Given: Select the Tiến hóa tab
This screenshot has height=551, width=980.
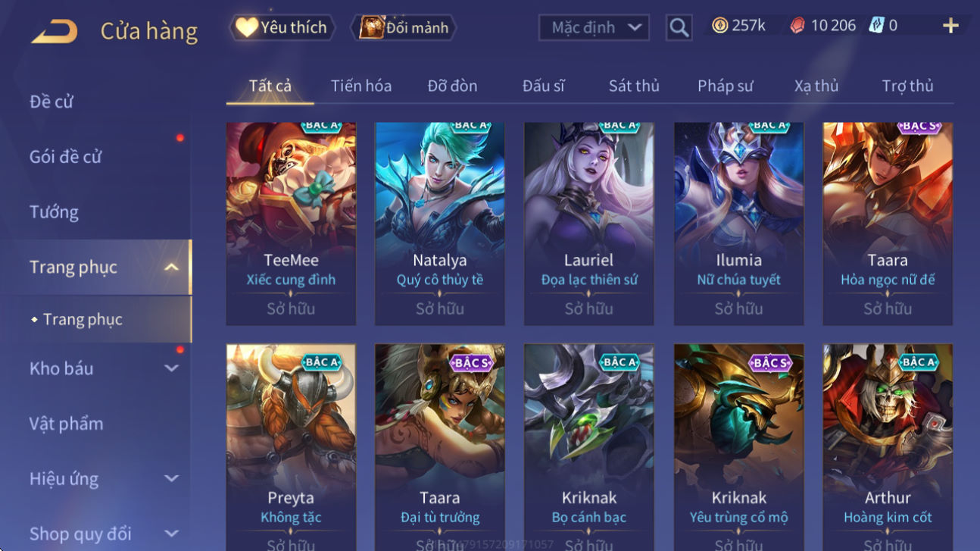Looking at the screenshot, I should 361,86.
